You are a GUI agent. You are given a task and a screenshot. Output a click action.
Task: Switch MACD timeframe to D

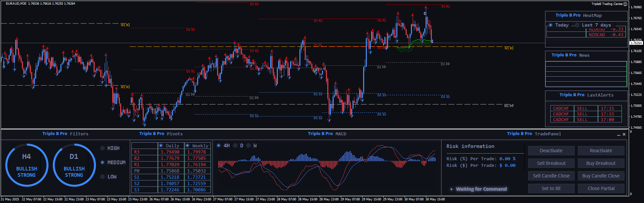(x=235, y=146)
